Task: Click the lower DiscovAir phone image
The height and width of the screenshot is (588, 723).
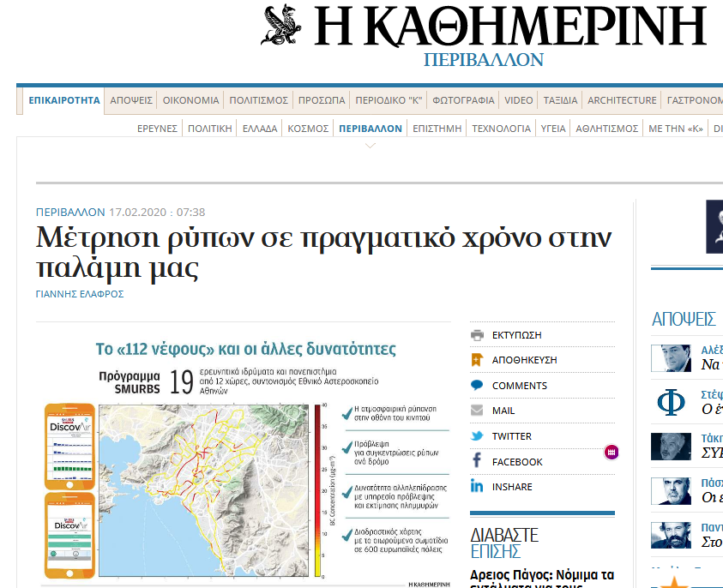Action: click(69, 535)
